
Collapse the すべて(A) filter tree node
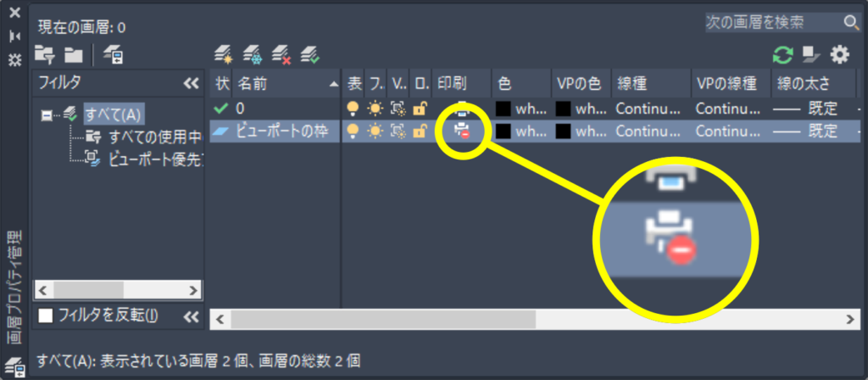coord(47,115)
